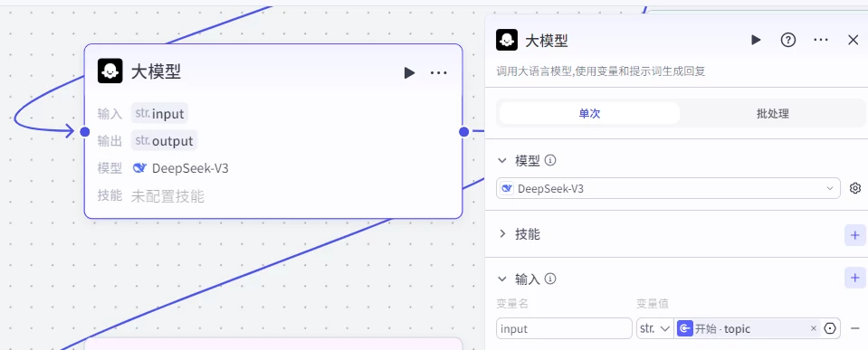The height and width of the screenshot is (350, 868).
Task: Open the side panel more-options menu
Action: pyautogui.click(x=820, y=40)
